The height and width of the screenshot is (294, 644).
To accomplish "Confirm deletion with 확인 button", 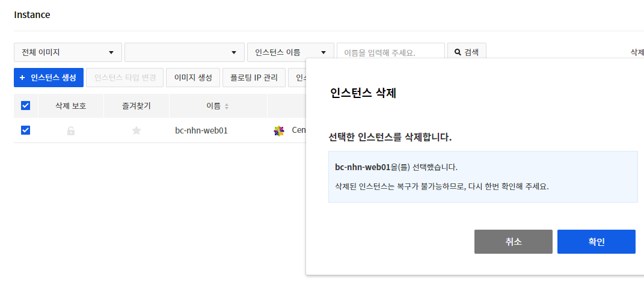I will (x=596, y=242).
